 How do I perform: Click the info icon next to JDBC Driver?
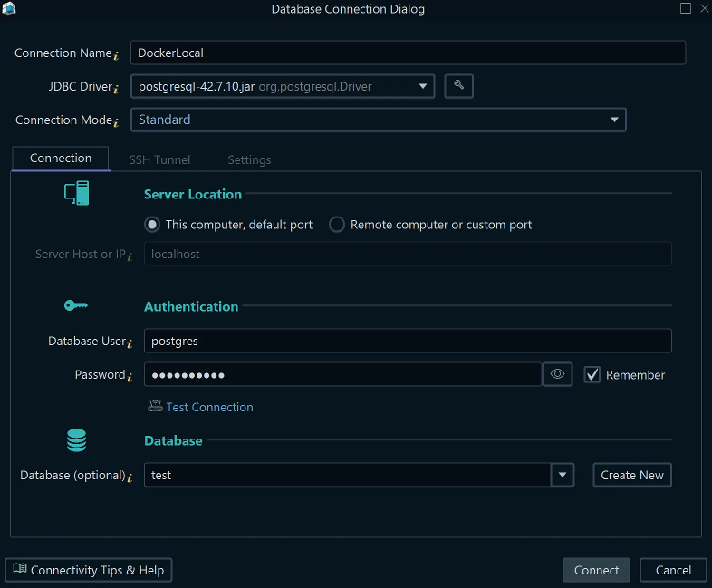[x=116, y=89]
